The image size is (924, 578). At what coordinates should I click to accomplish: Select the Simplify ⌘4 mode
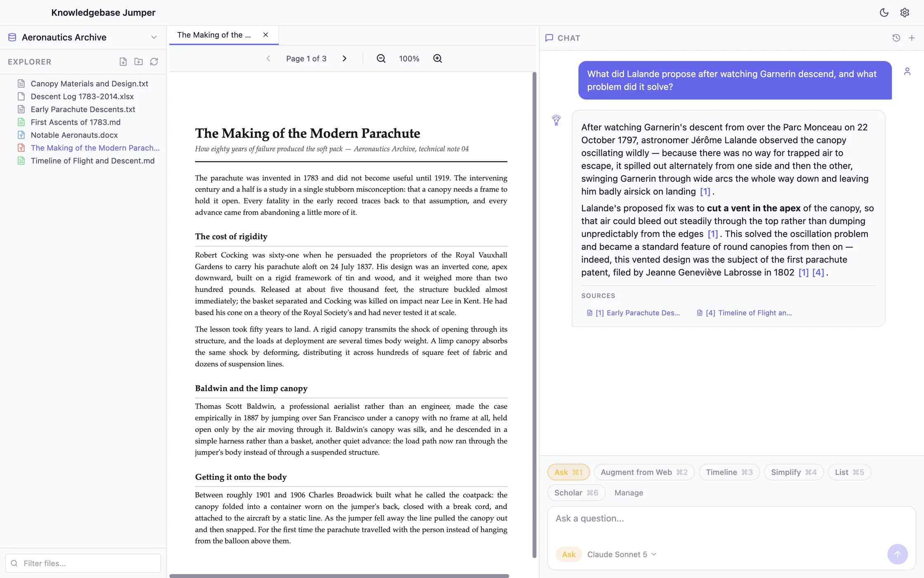tap(794, 472)
